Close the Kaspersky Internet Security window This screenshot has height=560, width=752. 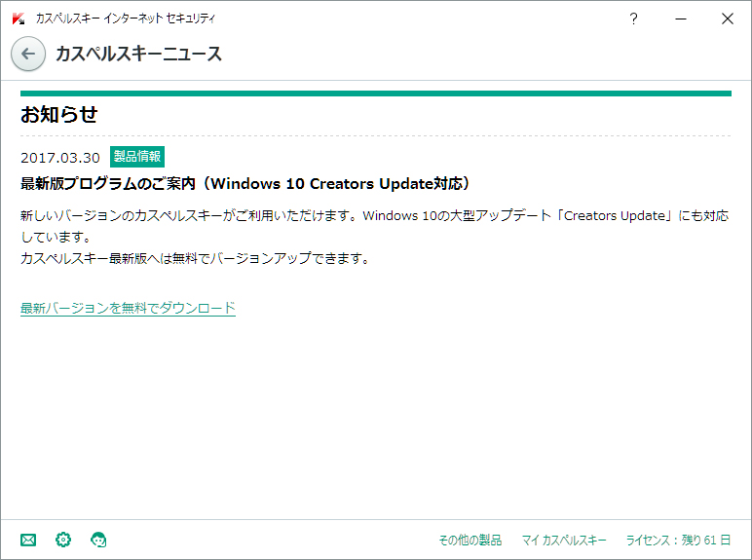[727, 19]
